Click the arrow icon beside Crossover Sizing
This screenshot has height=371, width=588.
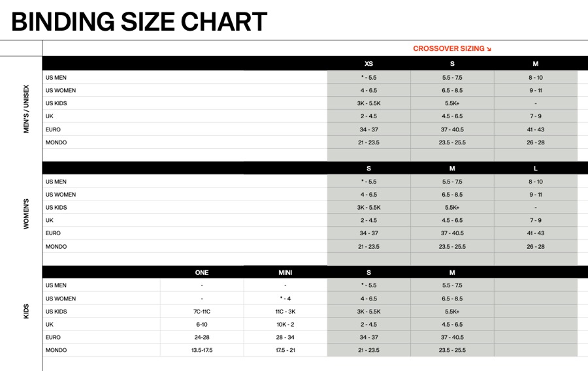pyautogui.click(x=489, y=49)
